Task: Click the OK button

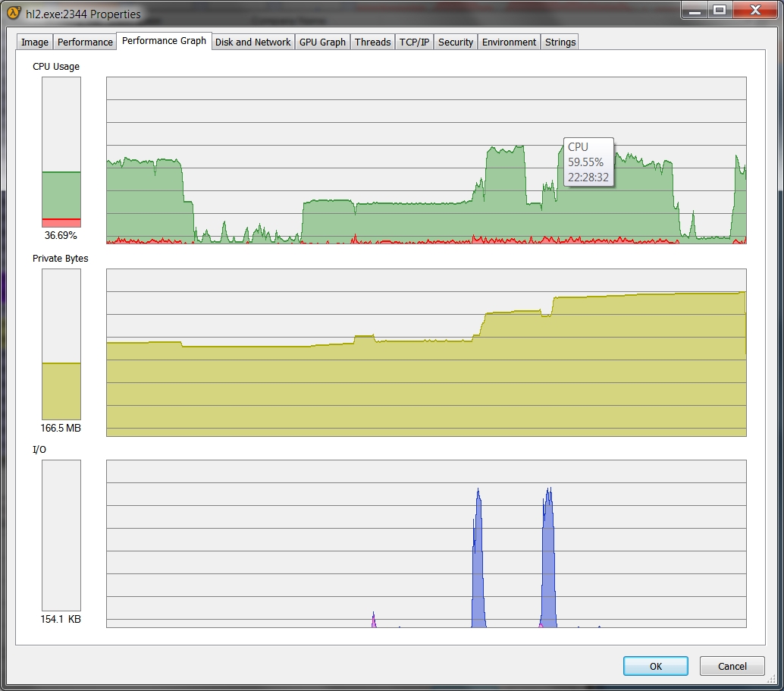Action: (656, 666)
